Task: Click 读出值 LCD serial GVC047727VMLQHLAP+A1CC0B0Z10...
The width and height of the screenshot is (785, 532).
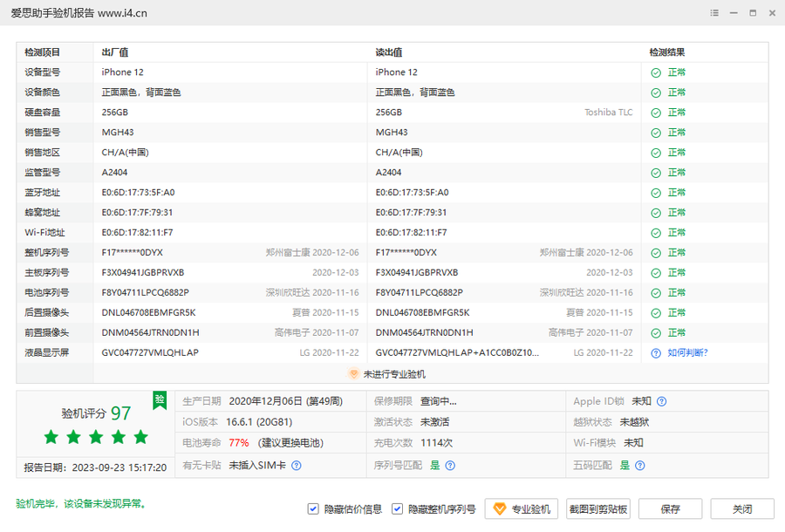Action: coord(457,352)
